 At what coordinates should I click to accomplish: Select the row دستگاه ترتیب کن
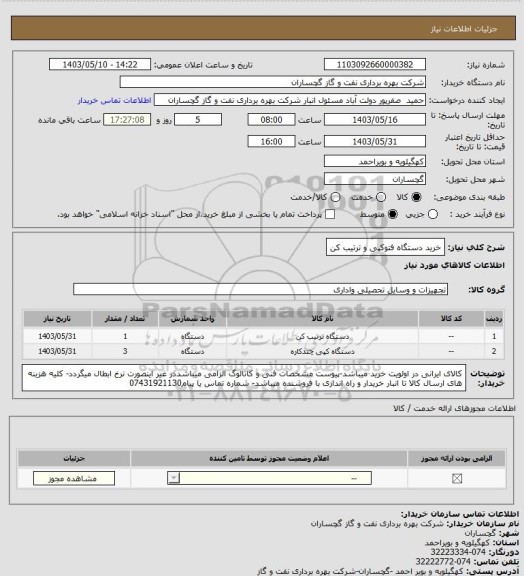(x=263, y=336)
